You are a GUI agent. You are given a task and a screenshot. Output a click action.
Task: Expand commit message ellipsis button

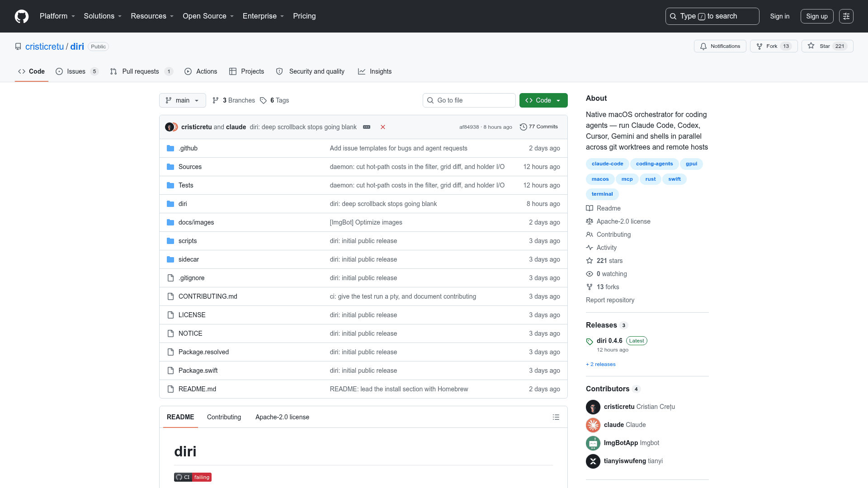tap(367, 127)
